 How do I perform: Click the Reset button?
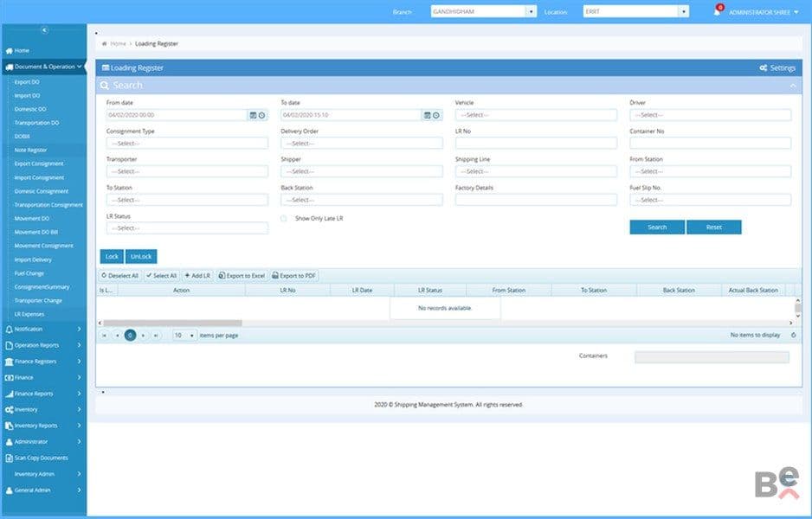pos(713,227)
